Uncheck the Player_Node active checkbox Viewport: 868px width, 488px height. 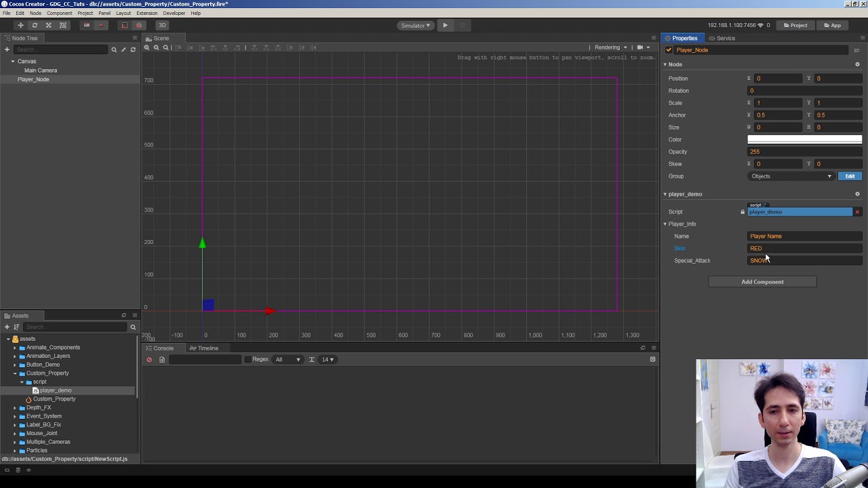pyautogui.click(x=669, y=50)
